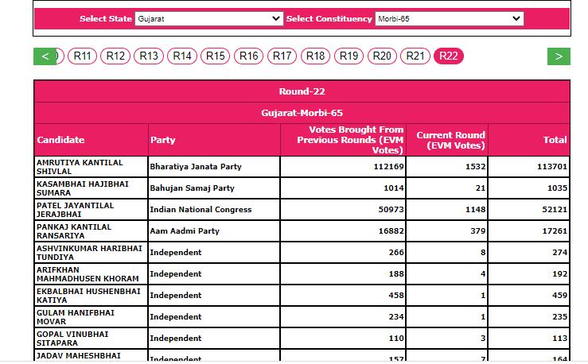This screenshot has width=588, height=364.
Task: Select round R18
Action: [x=316, y=56]
